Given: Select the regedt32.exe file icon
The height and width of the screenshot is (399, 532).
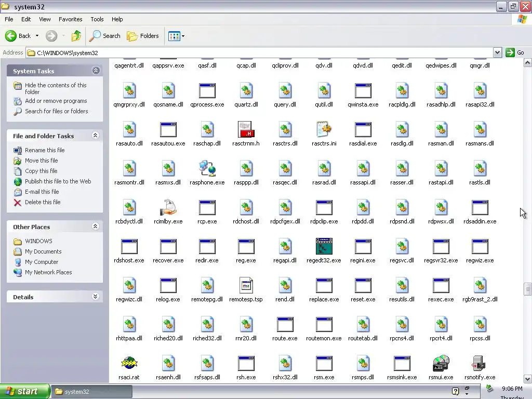Looking at the screenshot, I should [324, 246].
